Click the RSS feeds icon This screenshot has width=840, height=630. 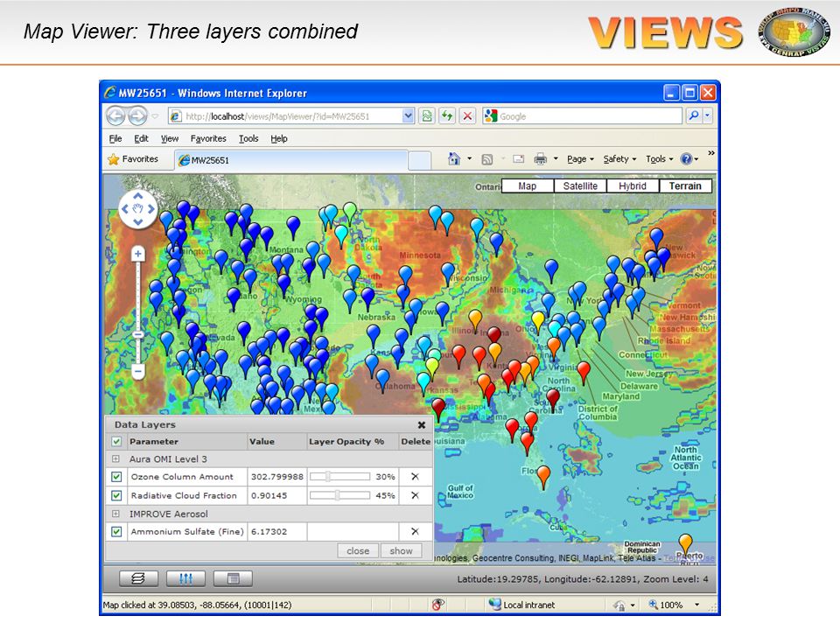pos(487,159)
